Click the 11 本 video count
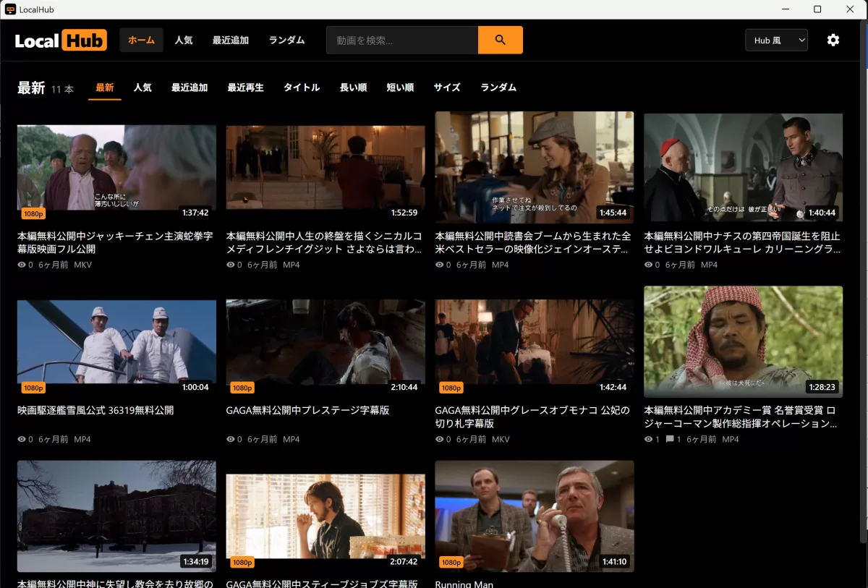Screen dimensions: 868x588 [x=62, y=90]
